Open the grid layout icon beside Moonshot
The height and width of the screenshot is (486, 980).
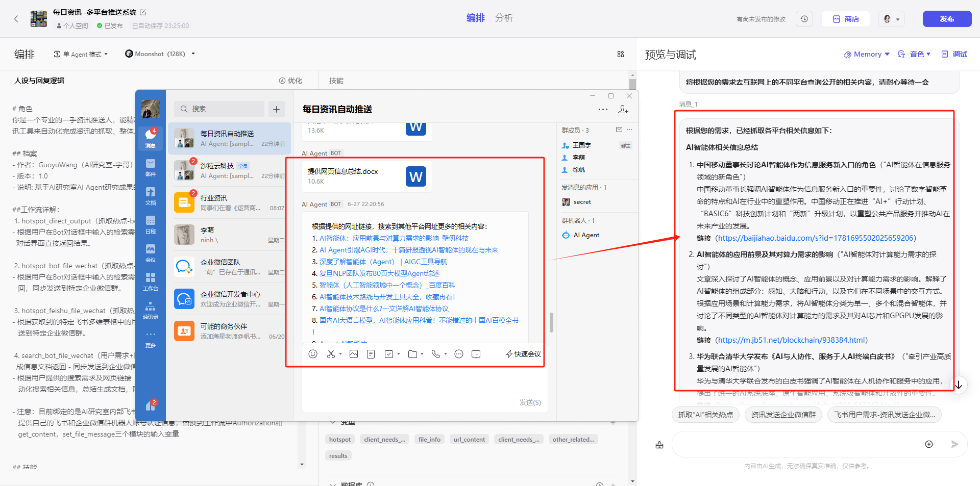[x=621, y=54]
